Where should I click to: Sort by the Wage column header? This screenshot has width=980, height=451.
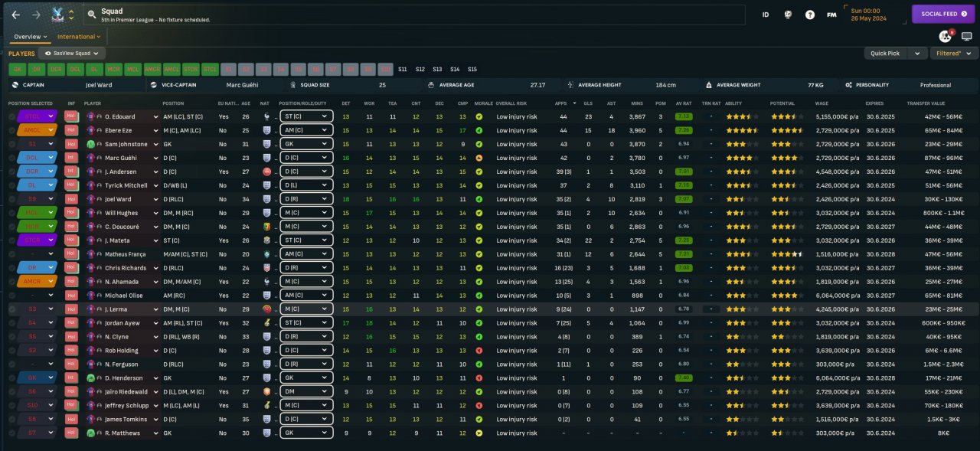pyautogui.click(x=822, y=103)
